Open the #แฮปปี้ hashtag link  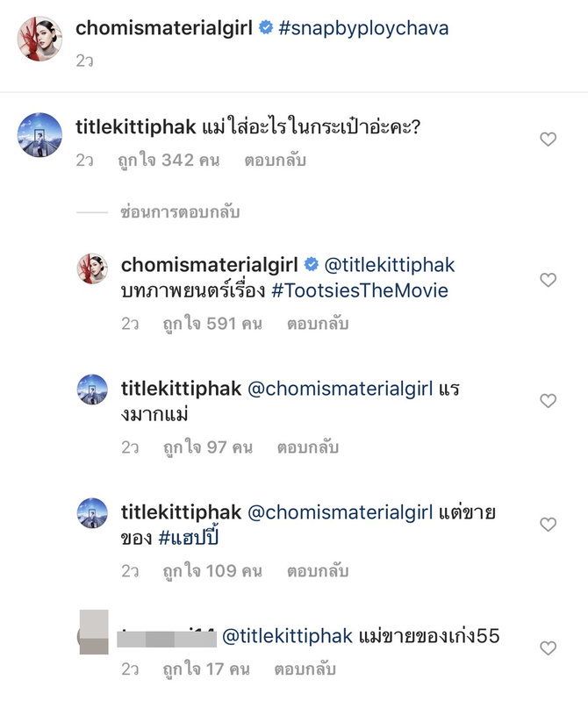coord(189,537)
